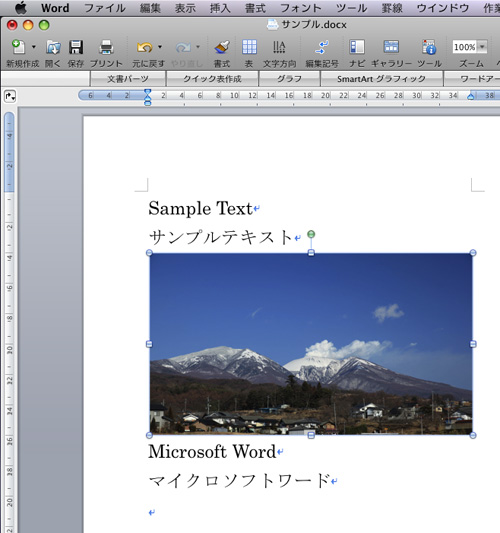Open the 表示 menu
The height and width of the screenshot is (533, 500).
(185, 8)
